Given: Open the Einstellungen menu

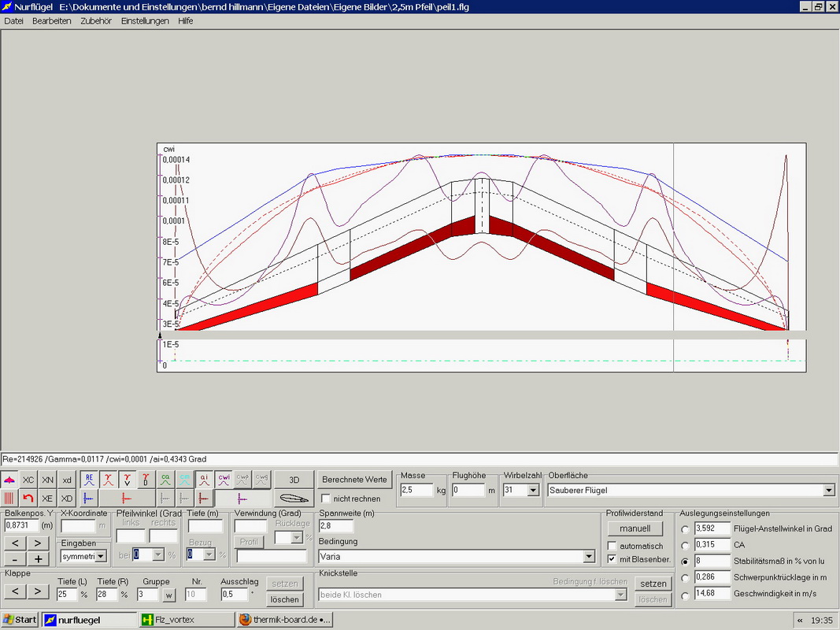Looking at the screenshot, I should pos(145,21).
